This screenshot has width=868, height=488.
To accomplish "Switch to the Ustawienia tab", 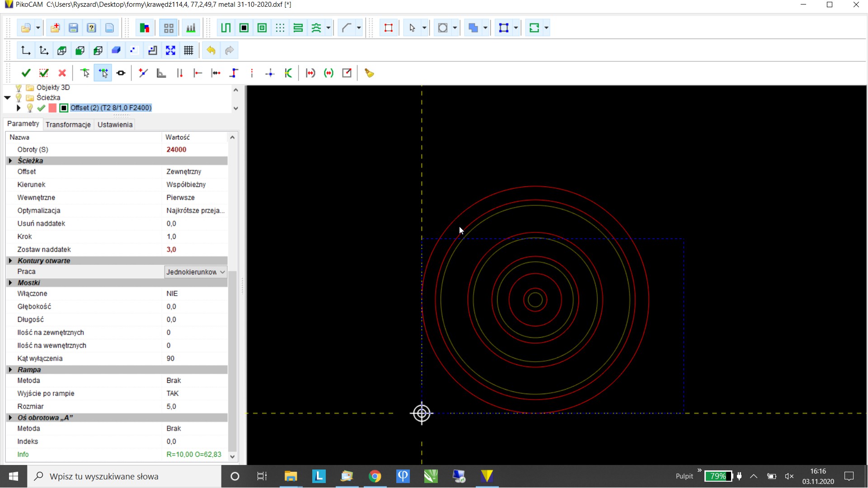I will pyautogui.click(x=115, y=125).
